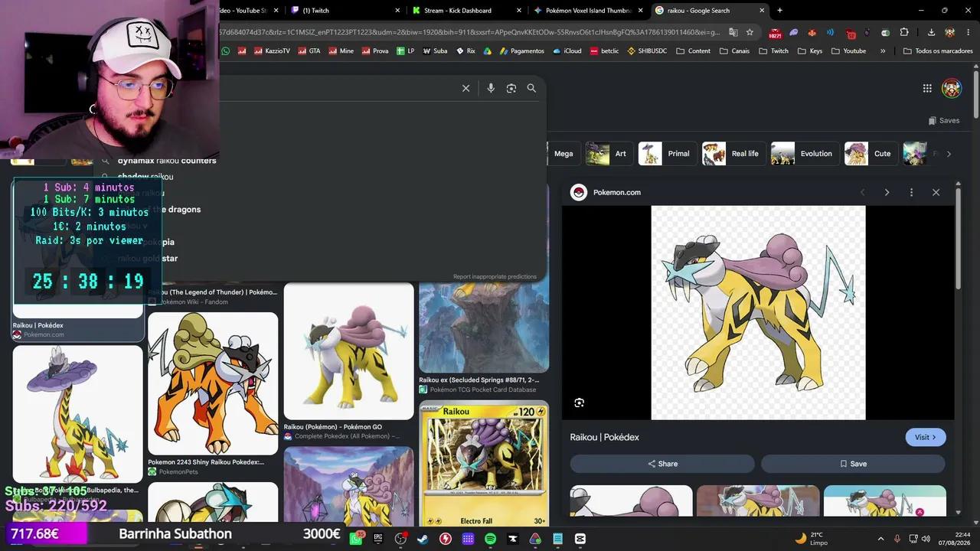Search inside image with Lens overlay icon
This screenshot has height=551, width=980.
pos(580,403)
